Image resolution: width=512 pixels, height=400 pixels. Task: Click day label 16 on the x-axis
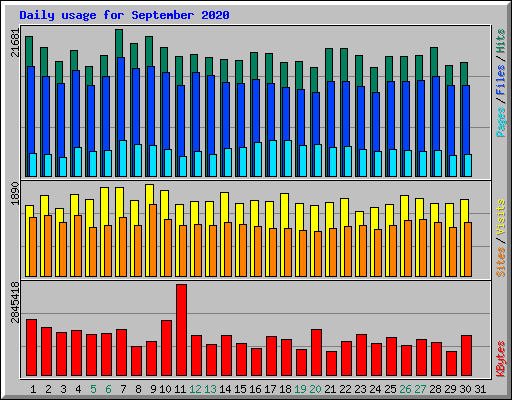click(x=255, y=389)
